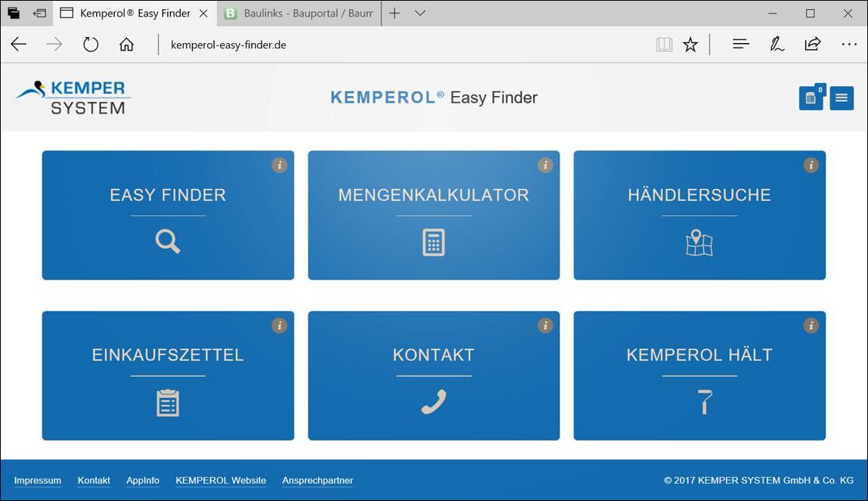Open a new browser tab
The height and width of the screenshot is (501, 868).
pyautogui.click(x=394, y=14)
